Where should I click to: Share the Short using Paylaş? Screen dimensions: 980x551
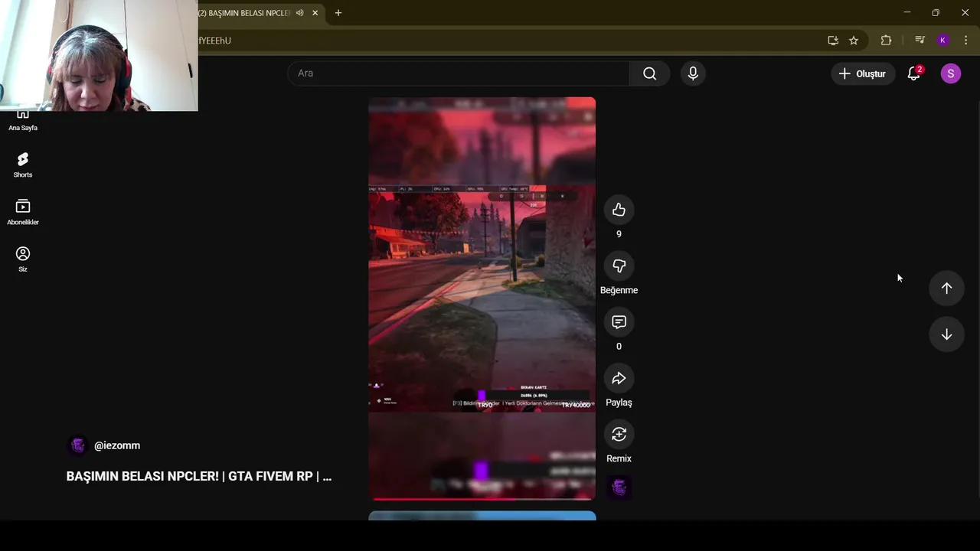coord(619,378)
